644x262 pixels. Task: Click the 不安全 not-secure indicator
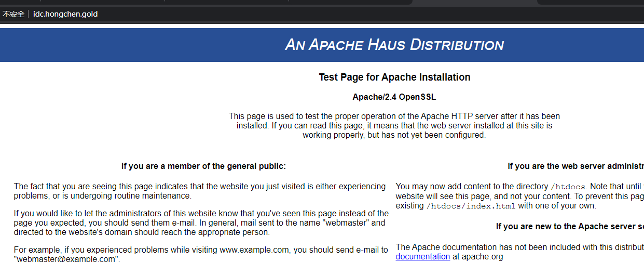coord(13,14)
